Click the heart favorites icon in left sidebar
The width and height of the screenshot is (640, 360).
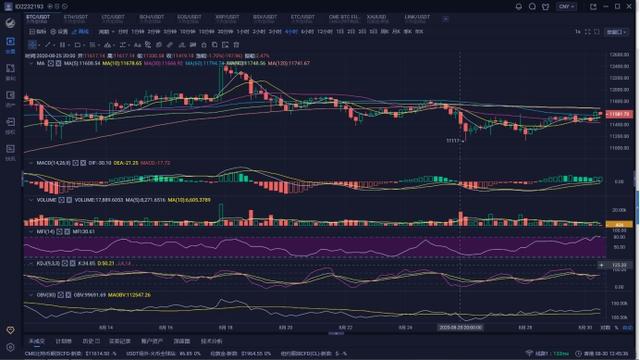coord(10,330)
